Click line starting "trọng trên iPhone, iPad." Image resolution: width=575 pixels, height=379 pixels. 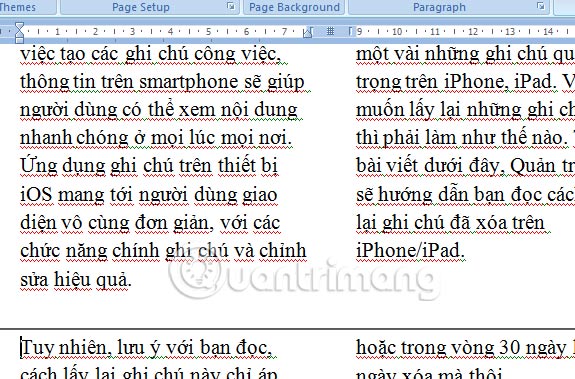coord(465,82)
